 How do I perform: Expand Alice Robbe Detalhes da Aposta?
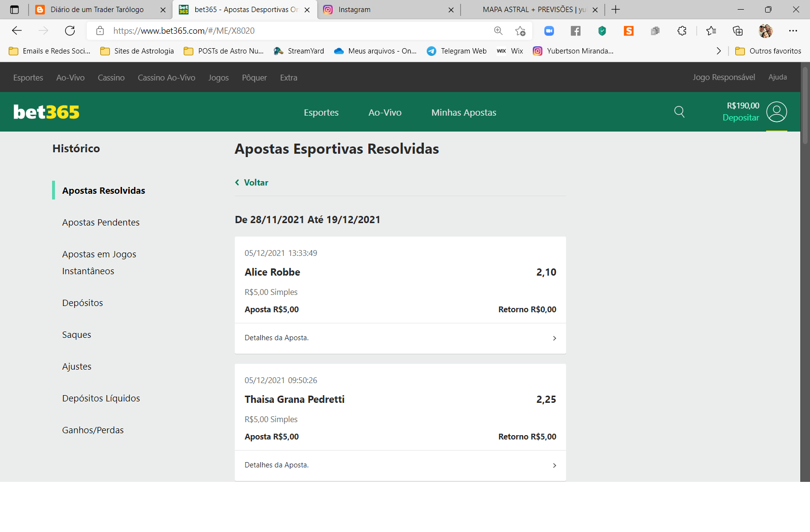click(x=400, y=338)
